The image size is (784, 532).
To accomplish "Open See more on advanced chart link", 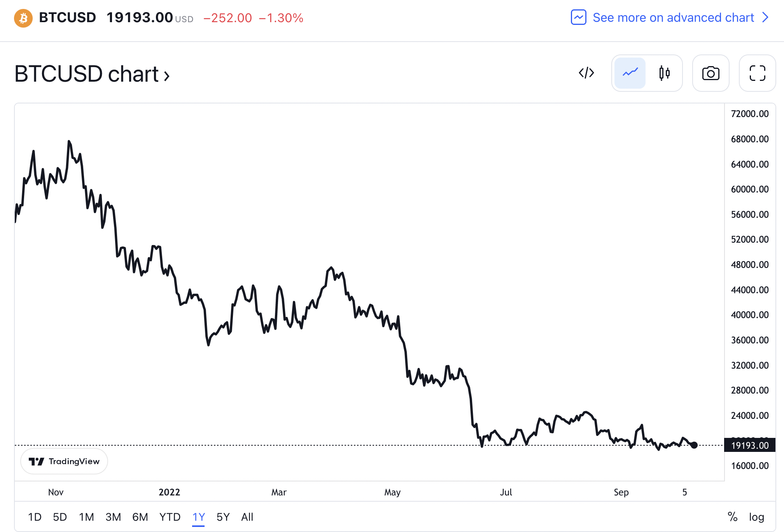I will (x=673, y=17).
